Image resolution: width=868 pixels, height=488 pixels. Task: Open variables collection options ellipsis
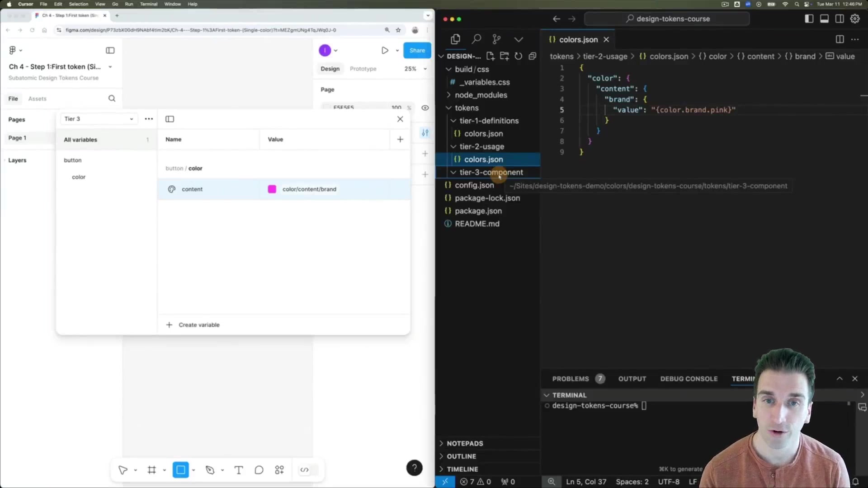click(x=149, y=119)
